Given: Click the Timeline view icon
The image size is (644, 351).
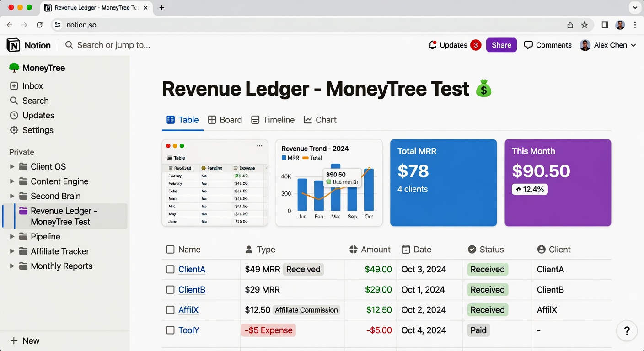Looking at the screenshot, I should [255, 120].
